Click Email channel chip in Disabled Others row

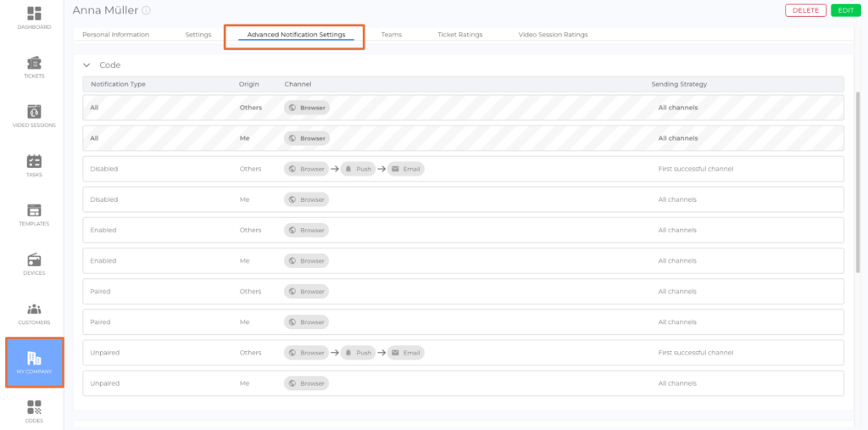[406, 169]
